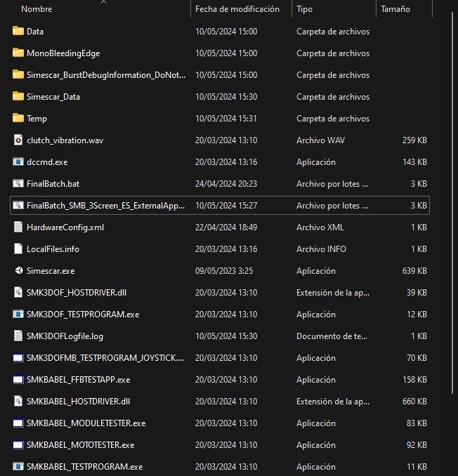
Task: Sort files by the Tipo column header
Action: coord(304,9)
